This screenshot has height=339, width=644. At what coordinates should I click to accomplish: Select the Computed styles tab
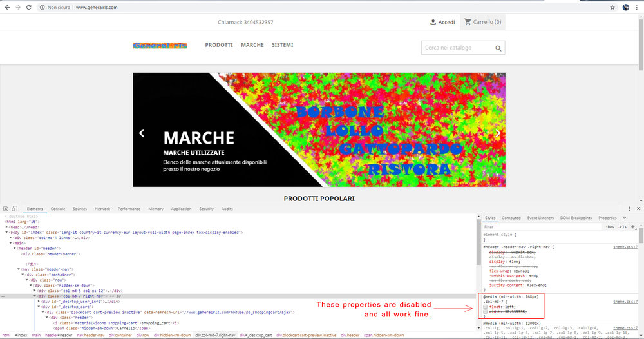(x=511, y=218)
